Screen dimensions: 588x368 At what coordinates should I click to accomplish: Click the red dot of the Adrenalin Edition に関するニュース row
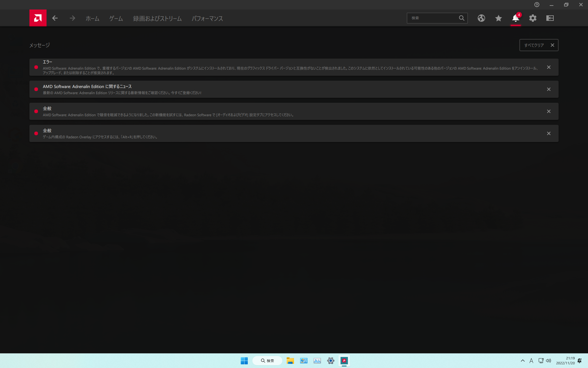[x=36, y=89]
